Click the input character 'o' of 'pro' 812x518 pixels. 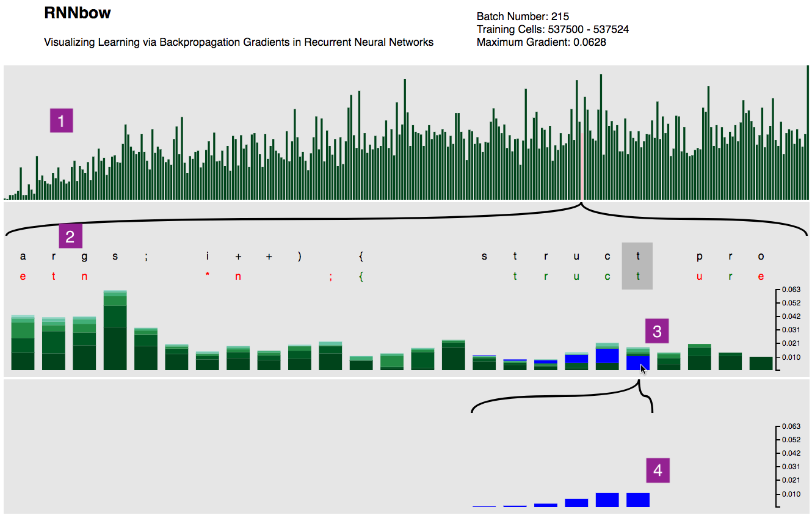pyautogui.click(x=761, y=257)
